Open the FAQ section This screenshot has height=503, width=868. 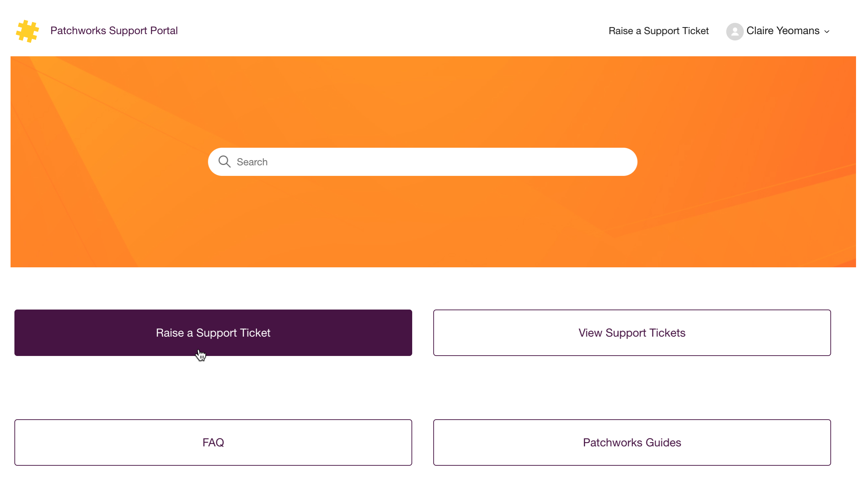point(213,442)
